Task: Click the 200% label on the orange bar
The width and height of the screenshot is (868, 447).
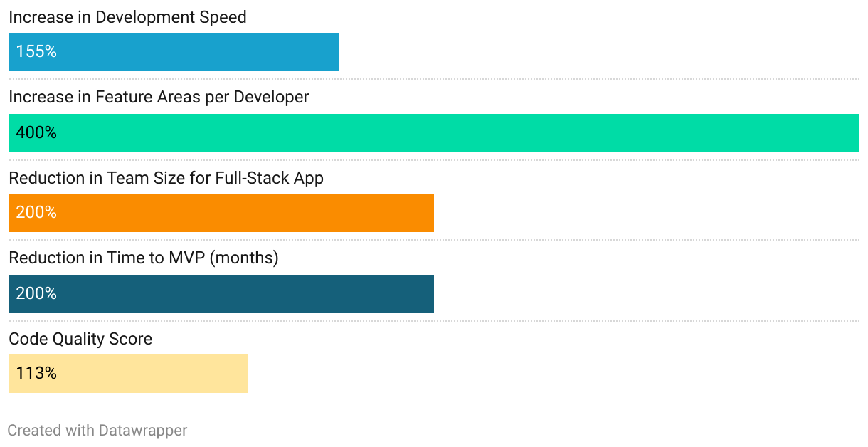Action: pyautogui.click(x=36, y=212)
